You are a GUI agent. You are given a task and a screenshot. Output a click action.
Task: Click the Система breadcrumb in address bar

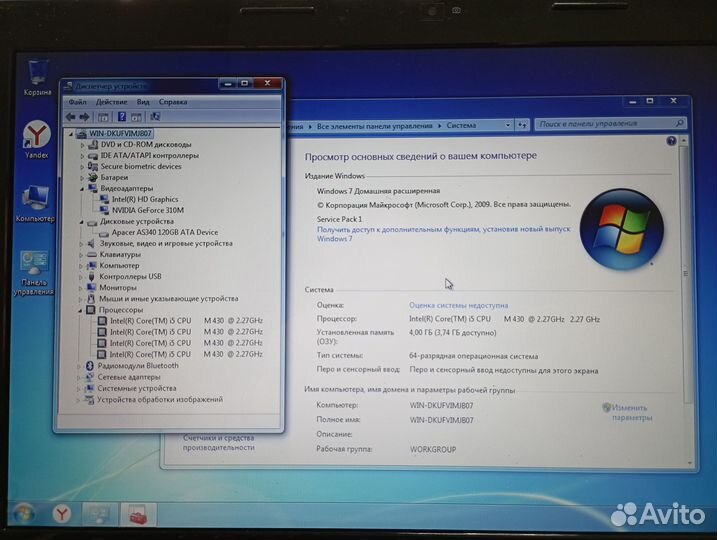[461, 125]
